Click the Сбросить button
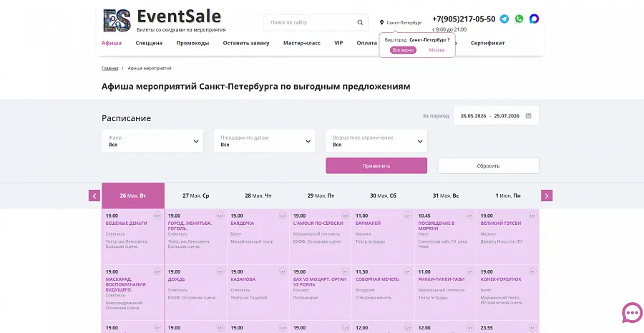 tap(488, 165)
